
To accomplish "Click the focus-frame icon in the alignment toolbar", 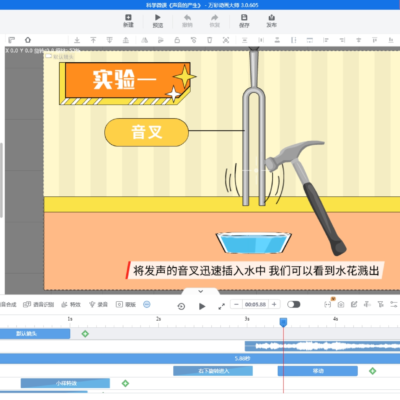I will [226, 40].
